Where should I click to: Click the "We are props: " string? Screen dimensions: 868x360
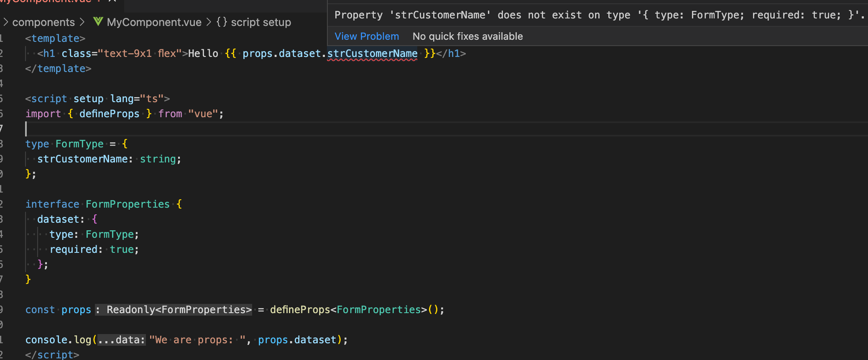[197, 340]
